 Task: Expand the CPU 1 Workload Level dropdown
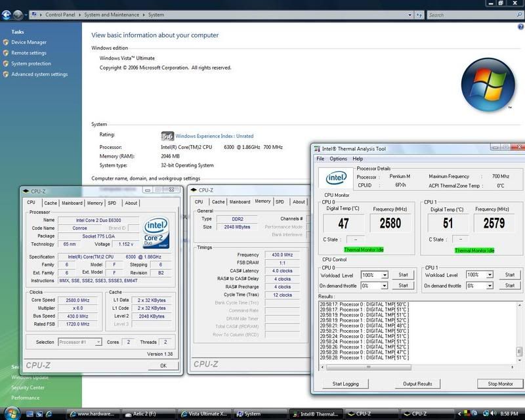[490, 275]
